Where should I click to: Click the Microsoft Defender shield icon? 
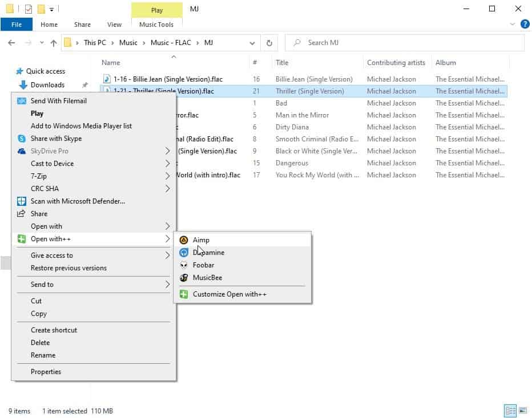tap(21, 201)
